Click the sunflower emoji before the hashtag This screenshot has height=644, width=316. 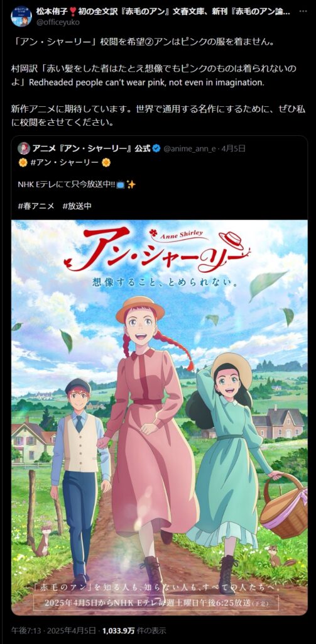coord(23,163)
